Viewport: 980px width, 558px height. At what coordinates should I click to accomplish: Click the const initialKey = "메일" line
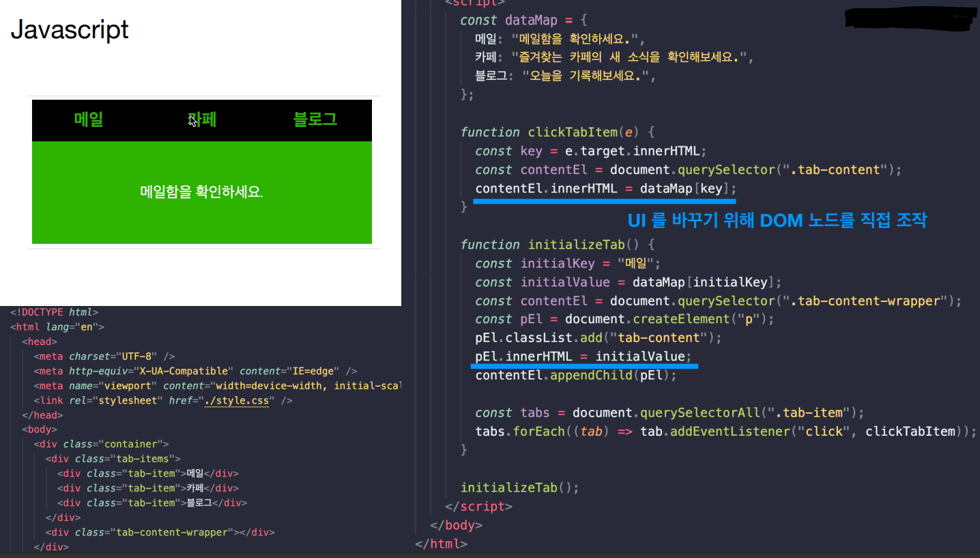point(568,264)
